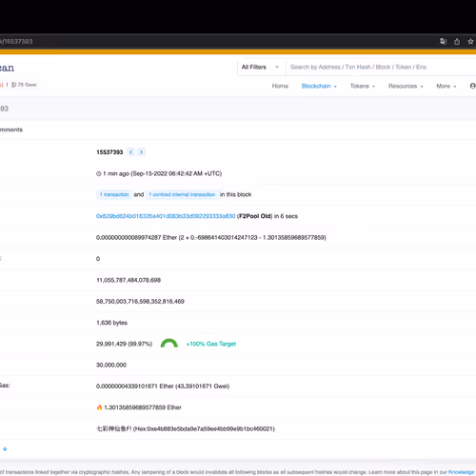Image resolution: width=476 pixels, height=476 pixels.
Task: Go to the Home page
Action: [x=280, y=86]
